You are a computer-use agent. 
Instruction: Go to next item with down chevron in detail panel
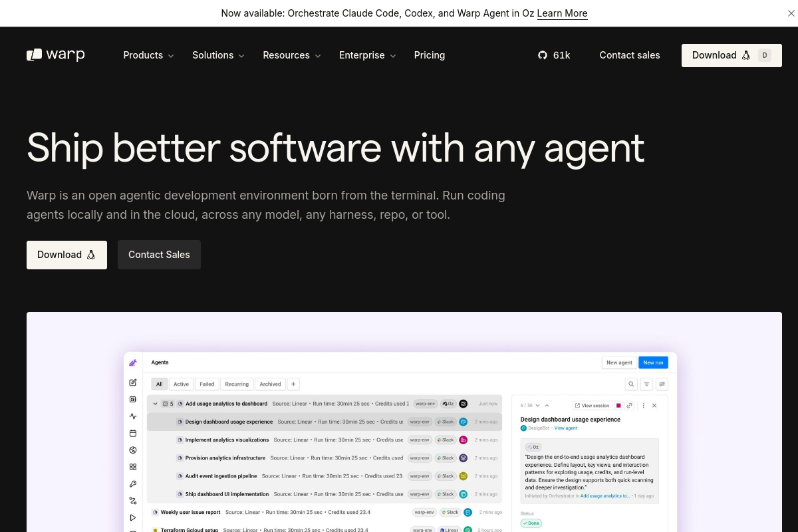(x=537, y=405)
